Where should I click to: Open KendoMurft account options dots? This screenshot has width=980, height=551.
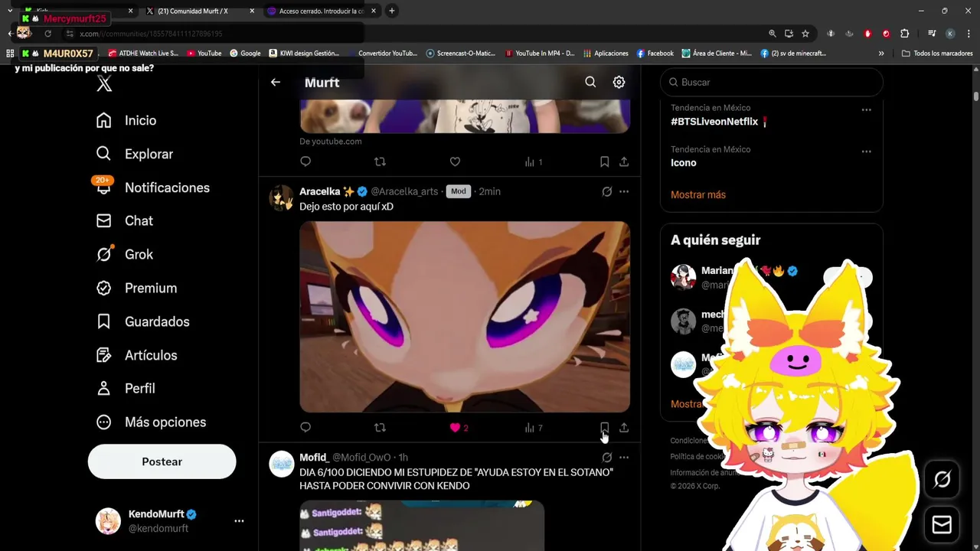point(239,521)
